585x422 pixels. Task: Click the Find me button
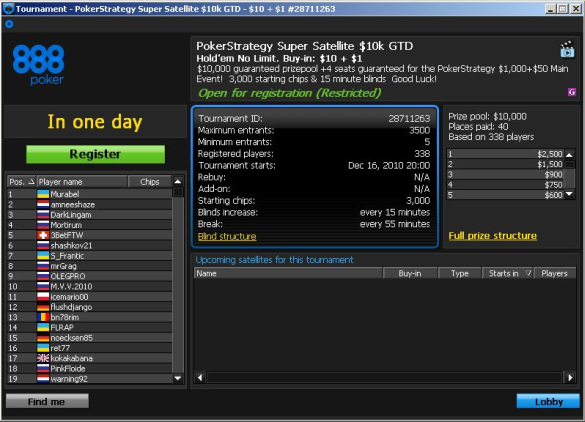click(x=47, y=401)
